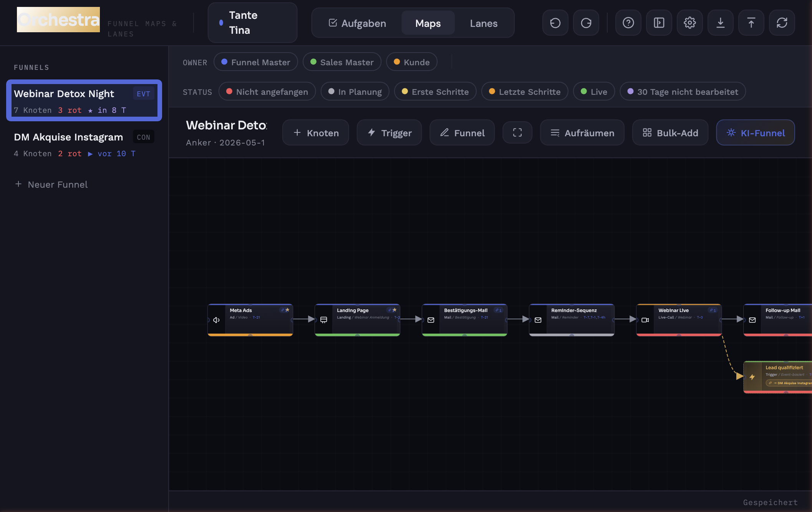The height and width of the screenshot is (512, 812).
Task: Click the mail icon on Follow-up Mail node
Action: point(752,320)
